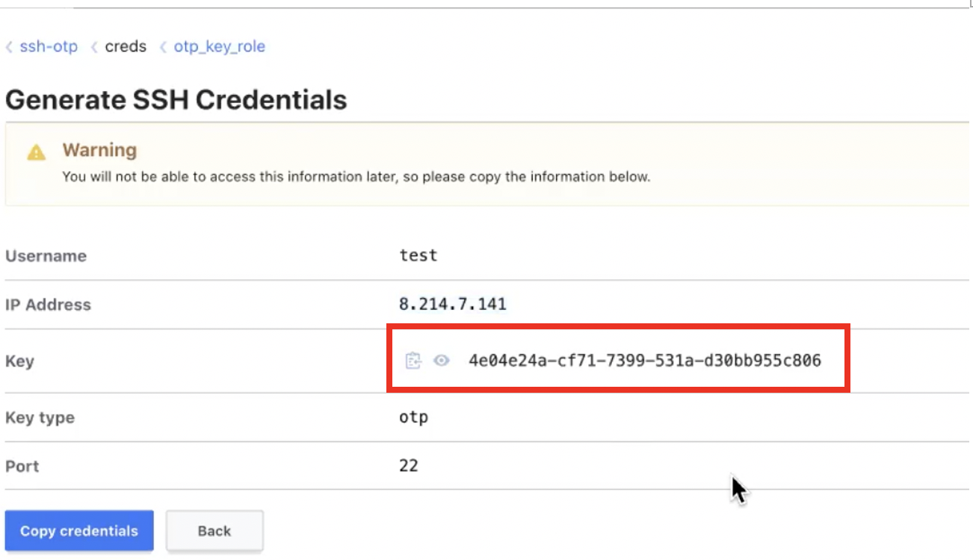Click the creds breadcrumb entry
This screenshot has width=973, height=560.
(x=124, y=46)
